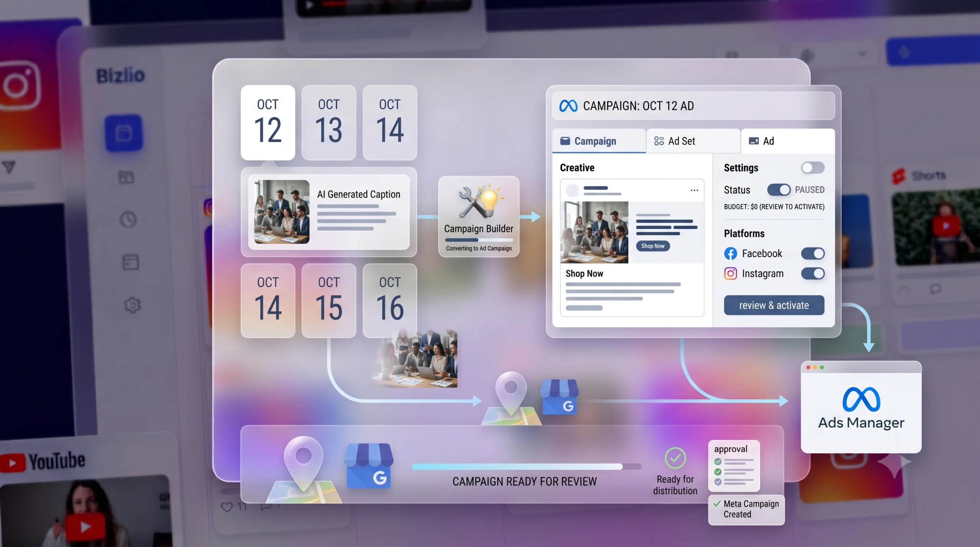Open the calendar icon in Bizlio sidebar

[x=124, y=133]
